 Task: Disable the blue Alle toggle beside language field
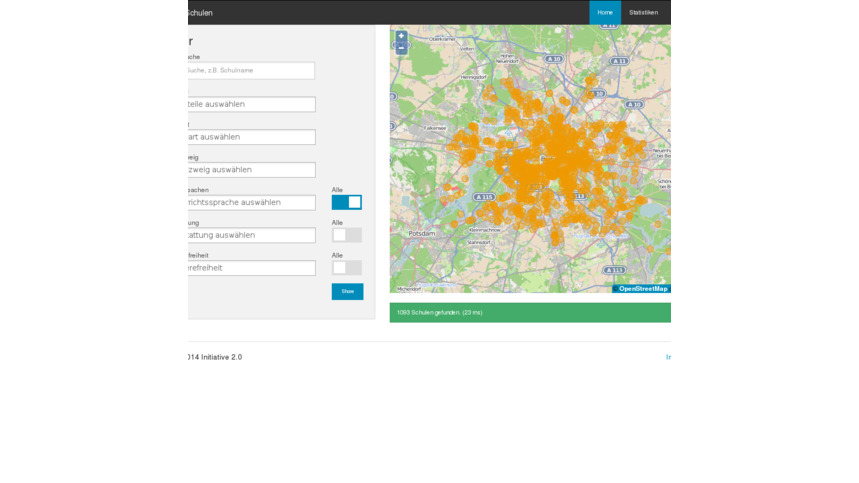pyautogui.click(x=346, y=202)
